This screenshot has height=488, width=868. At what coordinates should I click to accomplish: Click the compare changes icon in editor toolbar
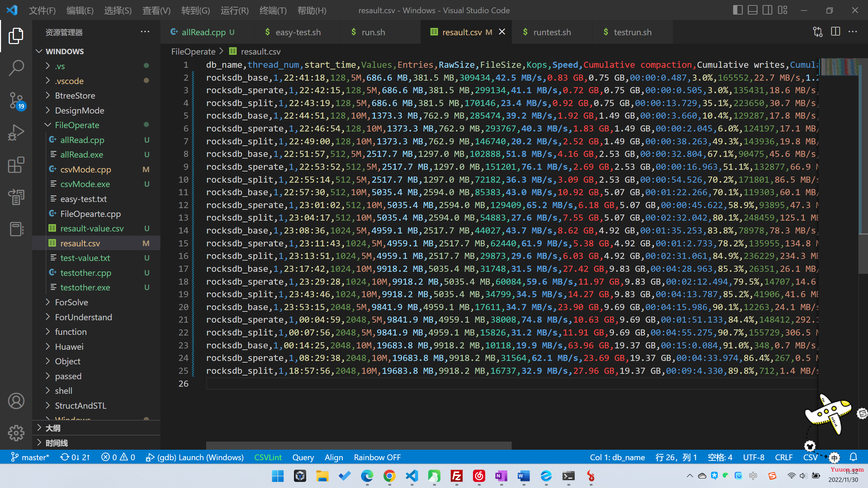click(x=817, y=32)
